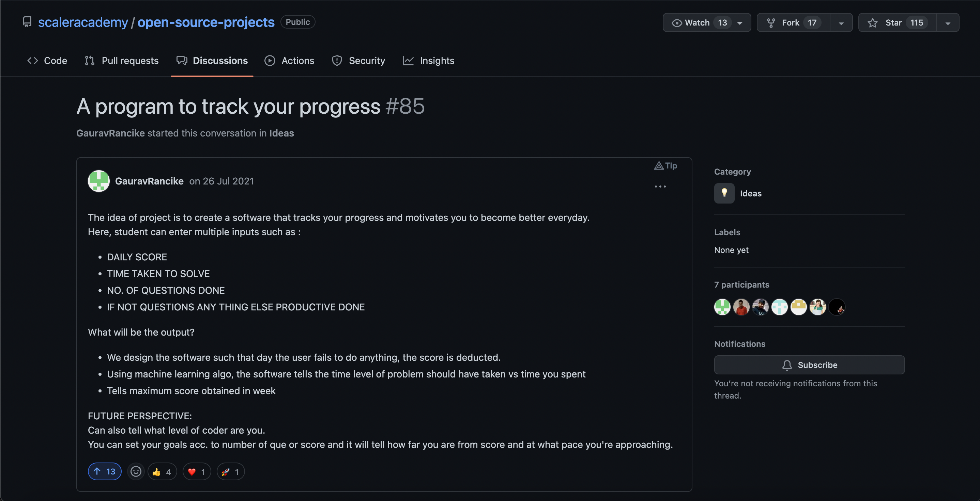Click the Ideas lightbulb category icon
The width and height of the screenshot is (980, 501).
724,193
